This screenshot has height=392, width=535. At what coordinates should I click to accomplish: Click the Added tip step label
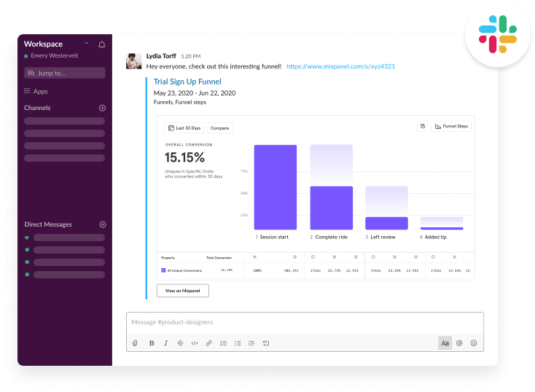[x=436, y=237]
